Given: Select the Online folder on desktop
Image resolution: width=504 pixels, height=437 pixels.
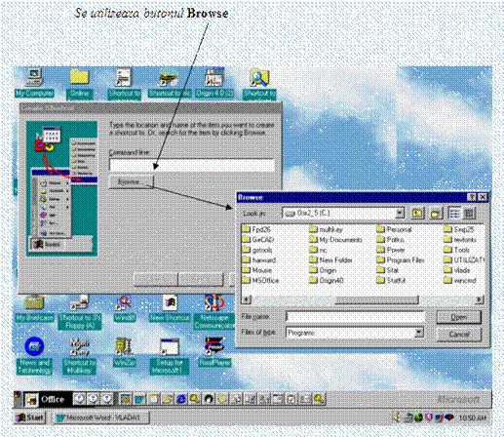Looking at the screenshot, I should tap(79, 83).
